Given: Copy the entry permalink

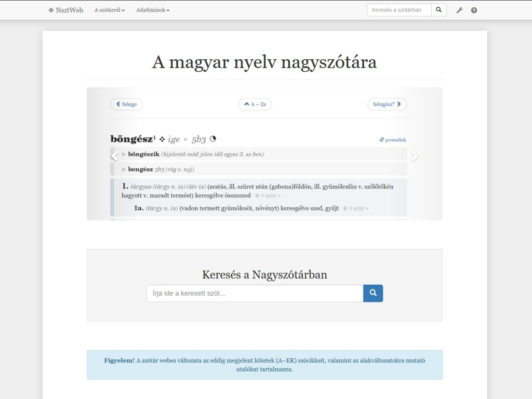Looking at the screenshot, I should pyautogui.click(x=393, y=140).
